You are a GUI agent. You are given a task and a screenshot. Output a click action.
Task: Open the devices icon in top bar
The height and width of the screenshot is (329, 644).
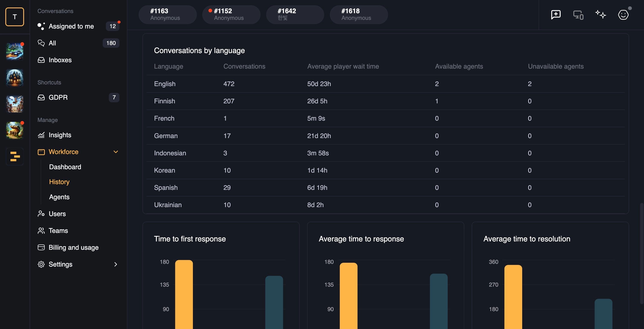pyautogui.click(x=578, y=15)
